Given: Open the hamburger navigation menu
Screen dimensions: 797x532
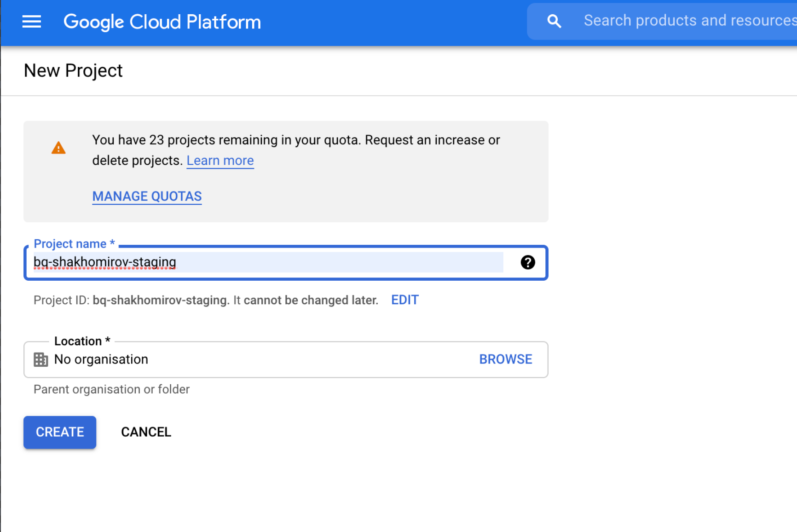Looking at the screenshot, I should (x=32, y=22).
